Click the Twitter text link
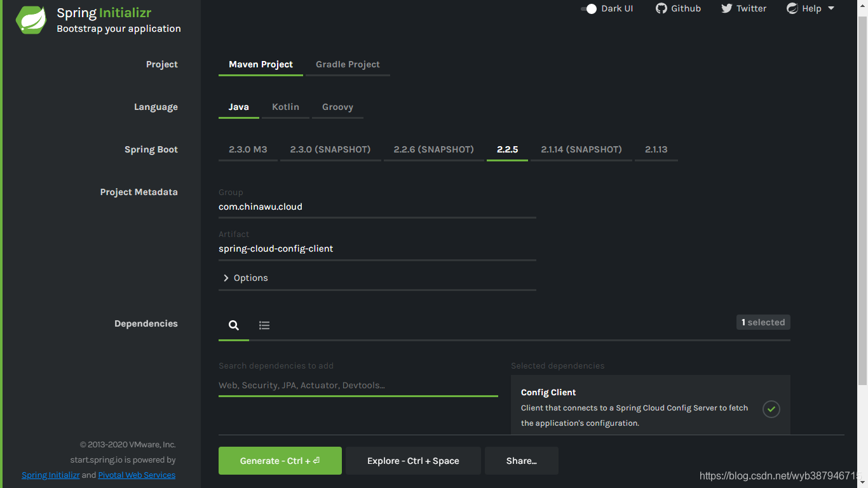The height and width of the screenshot is (488, 868). point(752,8)
